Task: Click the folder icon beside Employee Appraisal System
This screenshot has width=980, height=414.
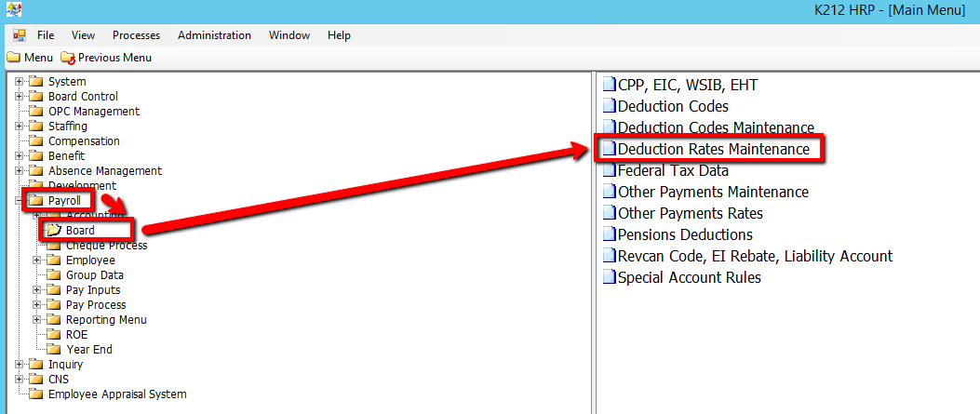Action: [x=37, y=394]
